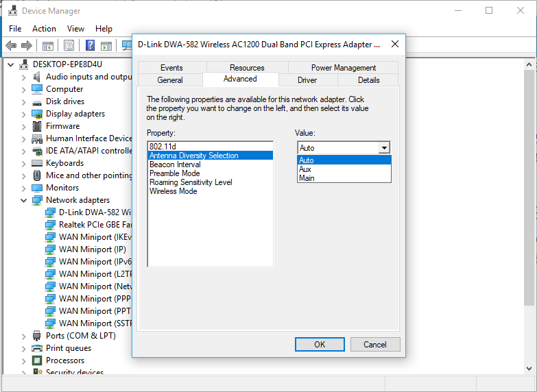Click the Disk drives category icon
Viewport: 537px width, 392px height.
[x=36, y=102]
